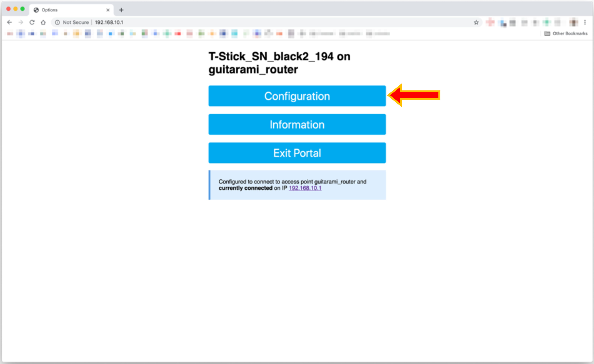Image resolution: width=594 pixels, height=364 pixels.
Task: Click the Configuration button
Action: (297, 96)
